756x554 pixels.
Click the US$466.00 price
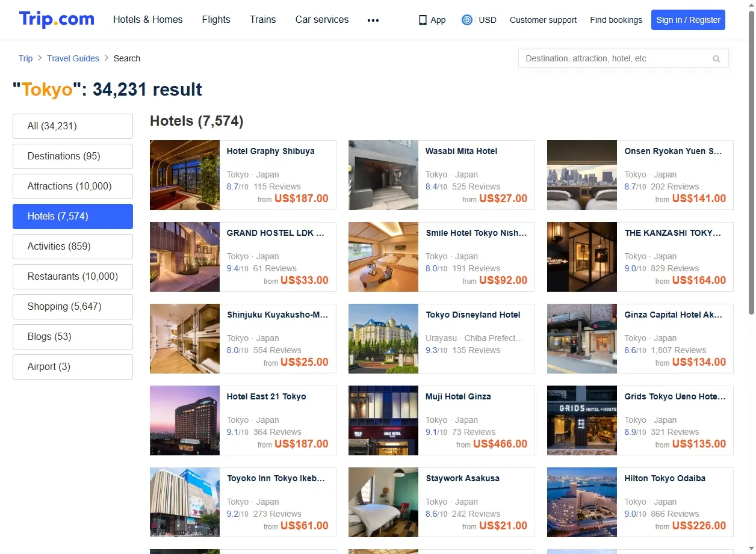click(500, 444)
